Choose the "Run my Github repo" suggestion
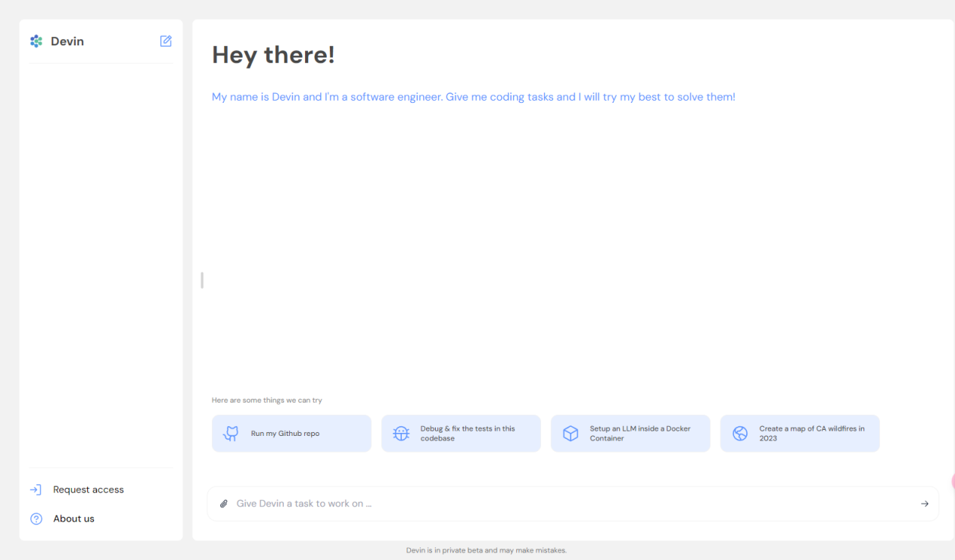Viewport: 955px width, 560px height. (x=285, y=434)
